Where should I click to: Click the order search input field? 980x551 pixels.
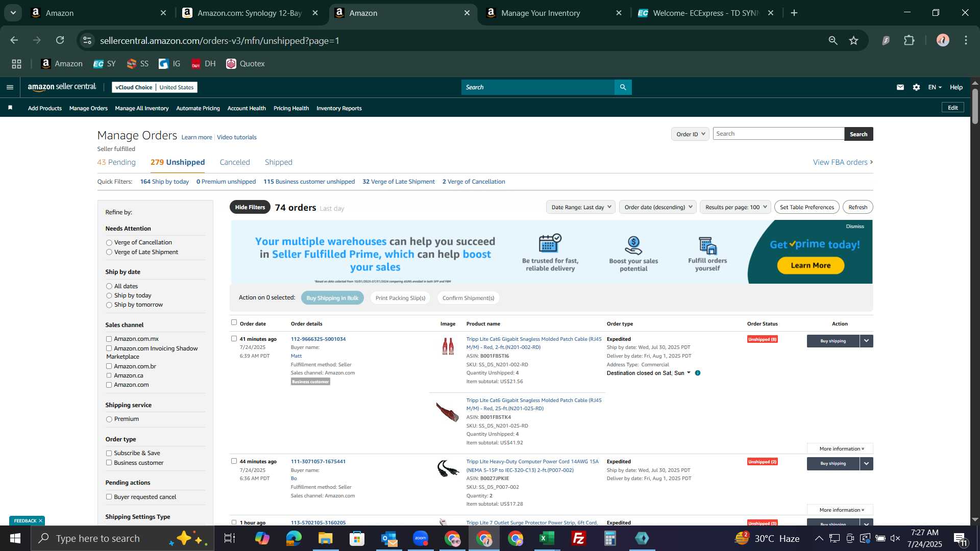778,134
